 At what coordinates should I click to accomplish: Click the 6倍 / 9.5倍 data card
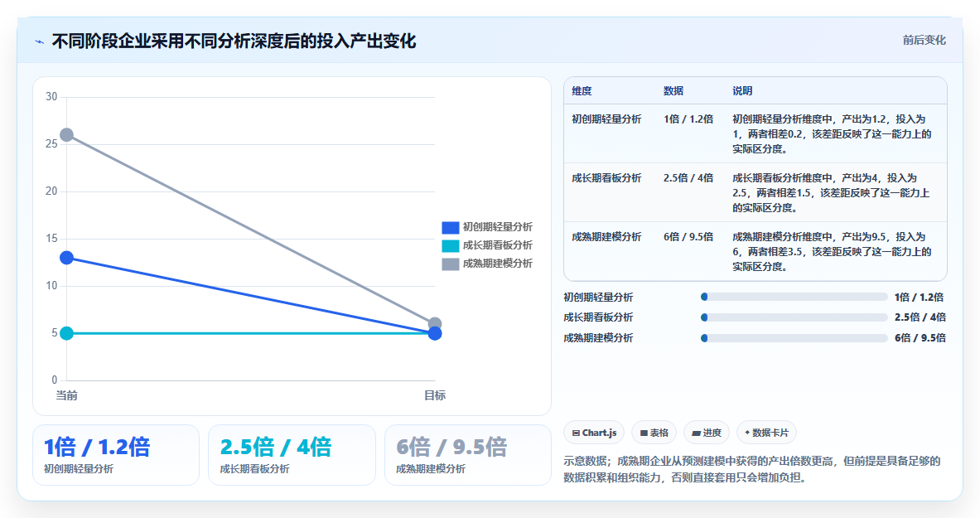pyautogui.click(x=467, y=455)
